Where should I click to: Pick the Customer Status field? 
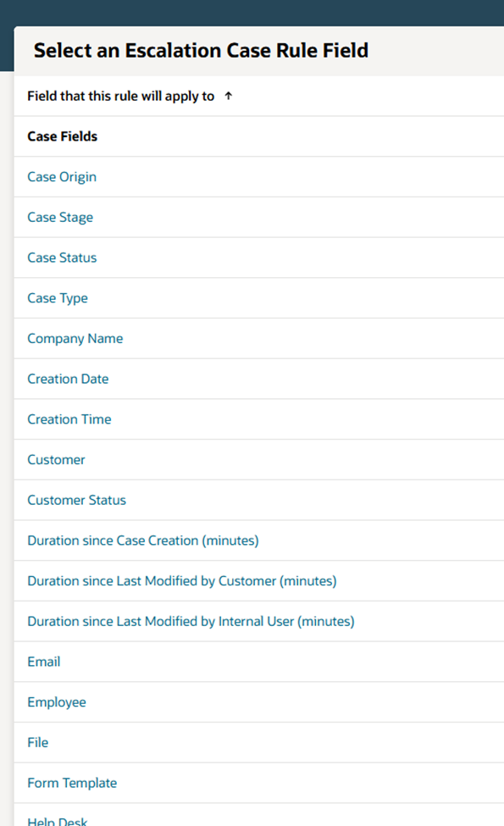pos(76,500)
